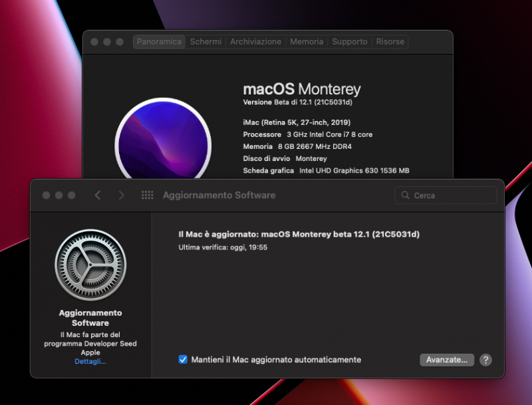The image size is (532, 405).
Task: Show all preferences grid icon
Action: 147,195
